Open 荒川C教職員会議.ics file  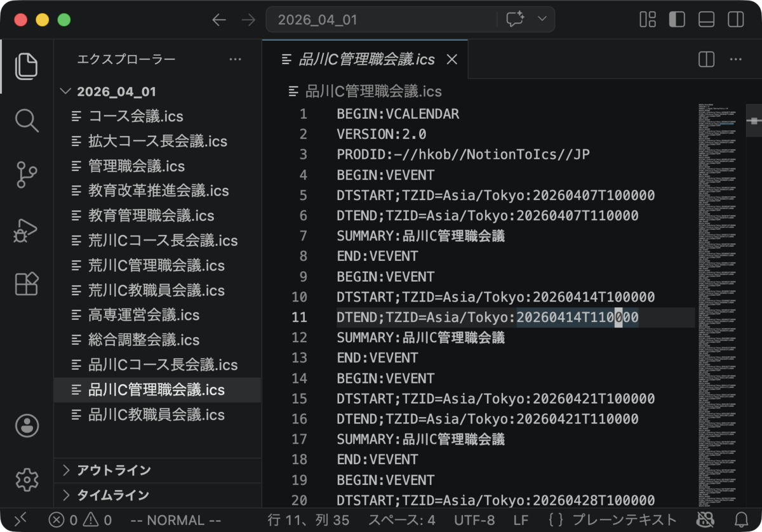tap(157, 290)
